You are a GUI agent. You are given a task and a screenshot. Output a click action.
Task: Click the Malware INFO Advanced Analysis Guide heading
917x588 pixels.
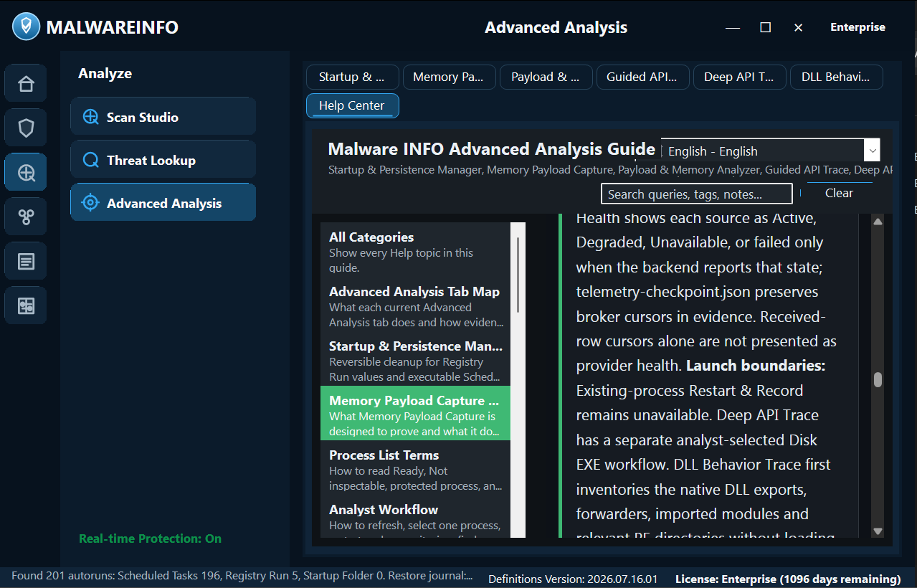click(491, 149)
